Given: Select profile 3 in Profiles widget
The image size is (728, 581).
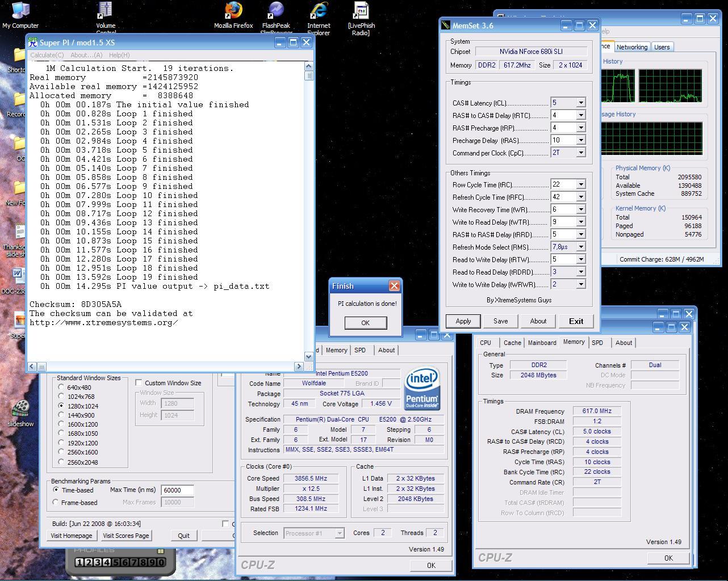Looking at the screenshot, I should [98, 562].
